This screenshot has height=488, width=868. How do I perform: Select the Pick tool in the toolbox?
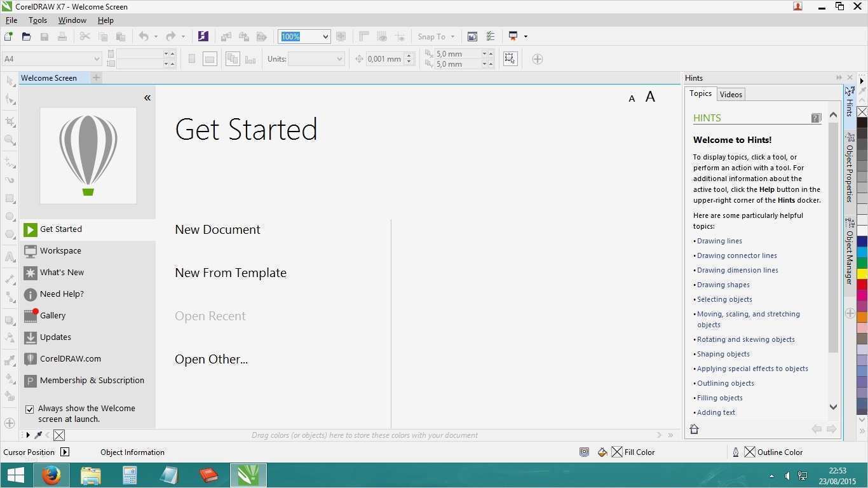(x=10, y=81)
